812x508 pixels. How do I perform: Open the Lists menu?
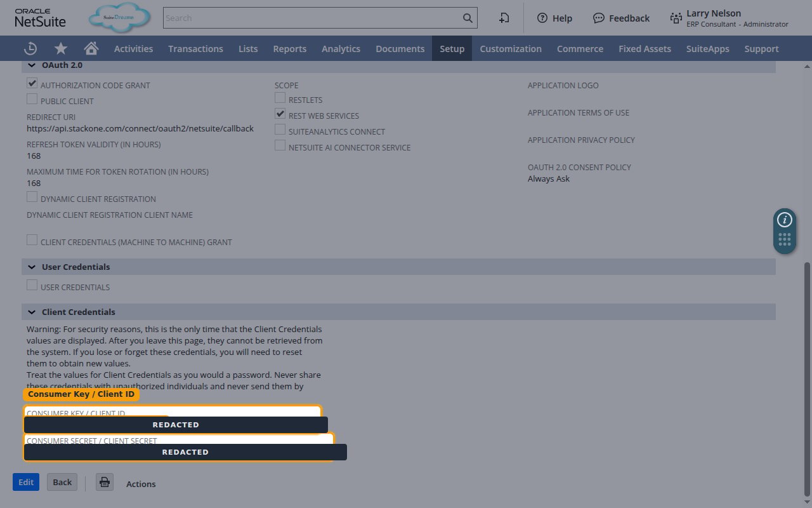click(x=248, y=48)
